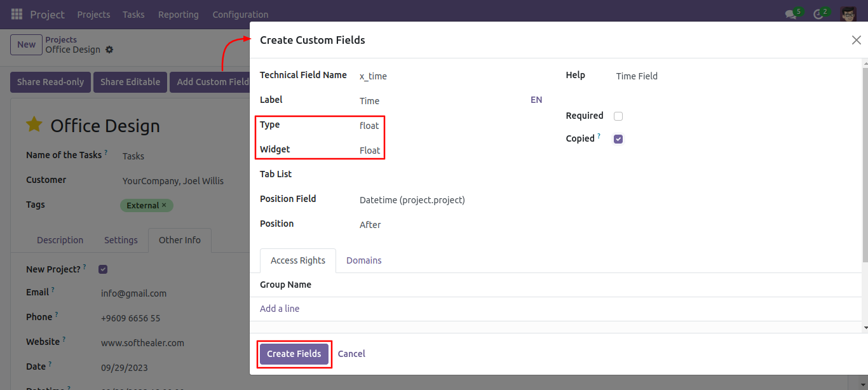Toggle the Office Design favorite star
Viewport: 868px width, 390px height.
34,124
